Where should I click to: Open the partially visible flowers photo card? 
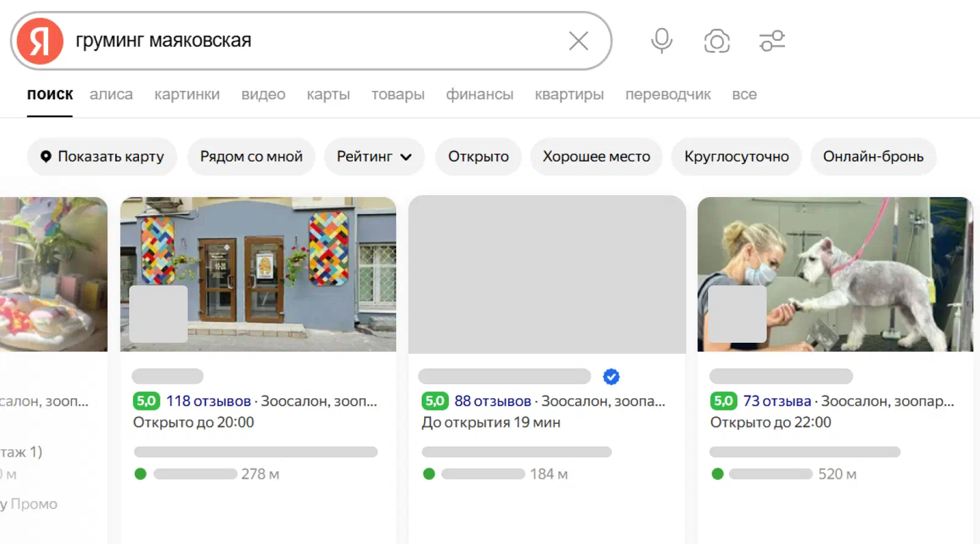(54, 274)
